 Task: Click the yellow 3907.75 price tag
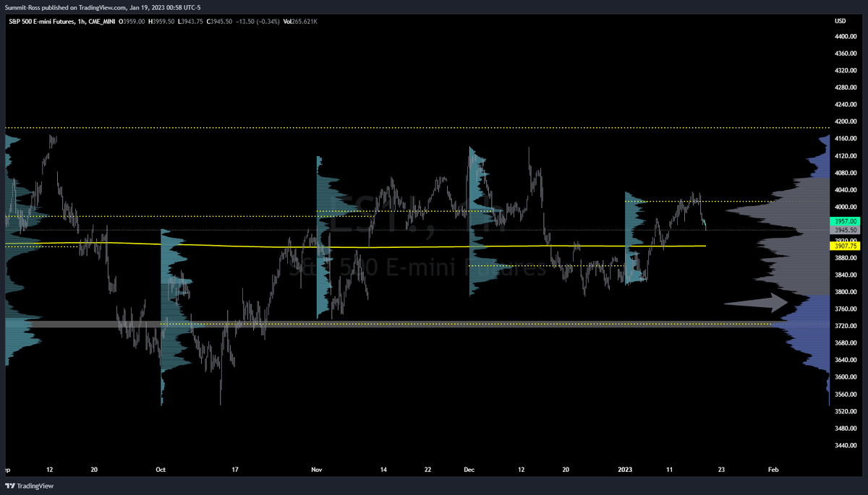845,246
